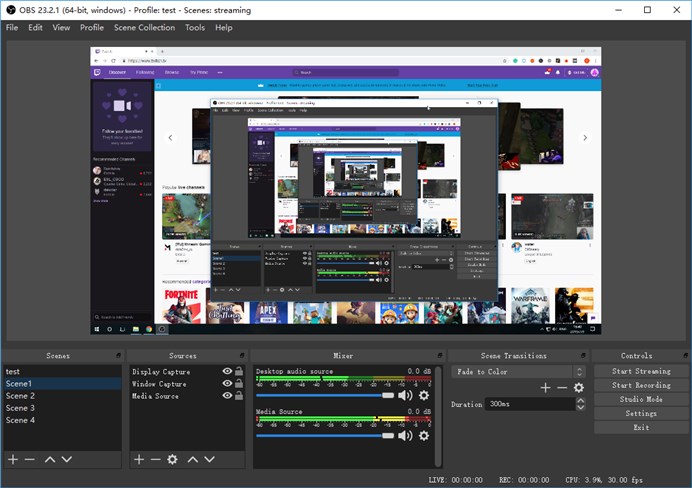This screenshot has width=692, height=488.
Task: Add a new scene with the plus icon
Action: click(13, 459)
